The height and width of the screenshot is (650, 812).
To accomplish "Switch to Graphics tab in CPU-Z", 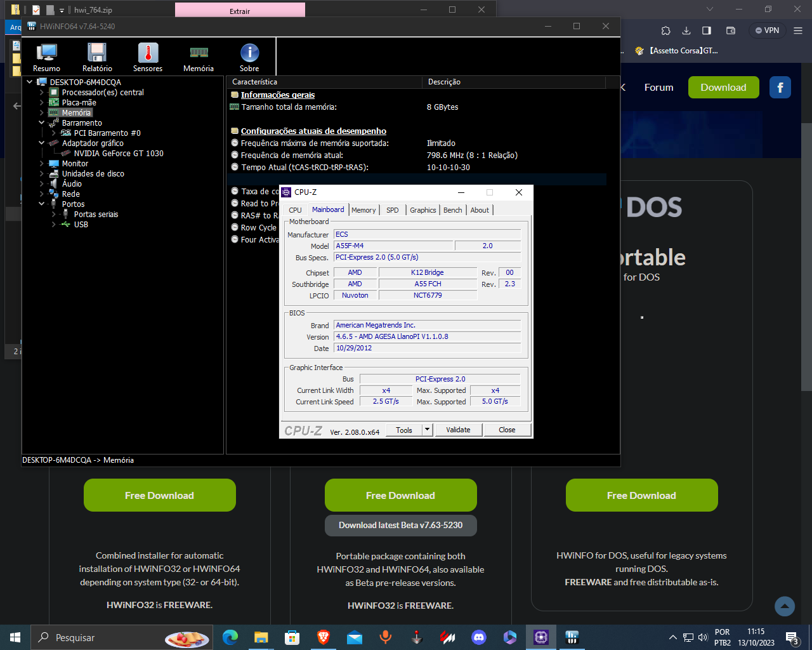I will (423, 210).
